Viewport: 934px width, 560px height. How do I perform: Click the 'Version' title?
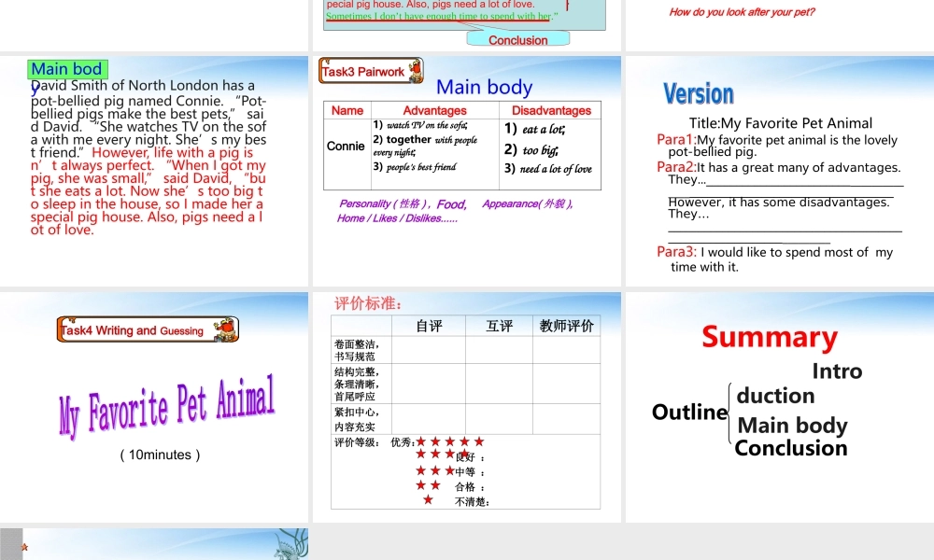699,94
